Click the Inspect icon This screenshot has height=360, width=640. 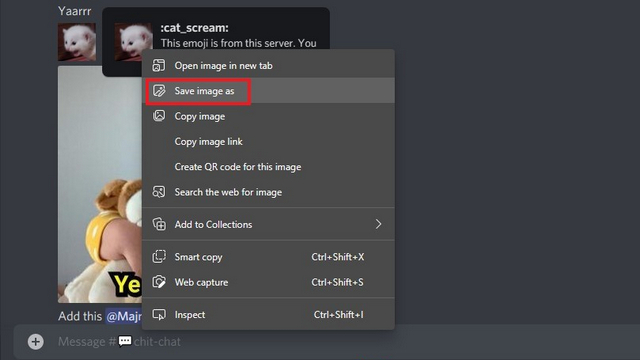(159, 314)
